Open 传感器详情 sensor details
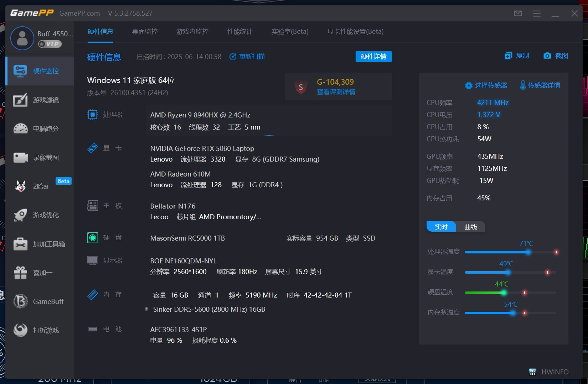 [x=540, y=85]
